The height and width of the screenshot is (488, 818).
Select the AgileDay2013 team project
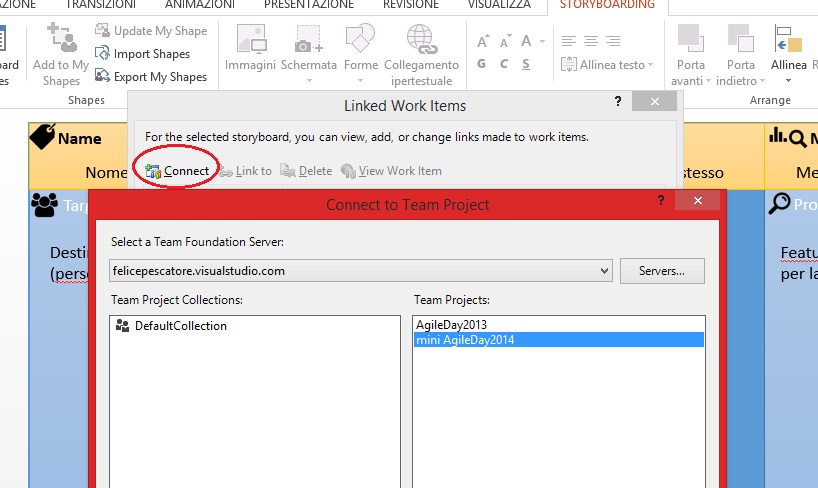pos(559,325)
